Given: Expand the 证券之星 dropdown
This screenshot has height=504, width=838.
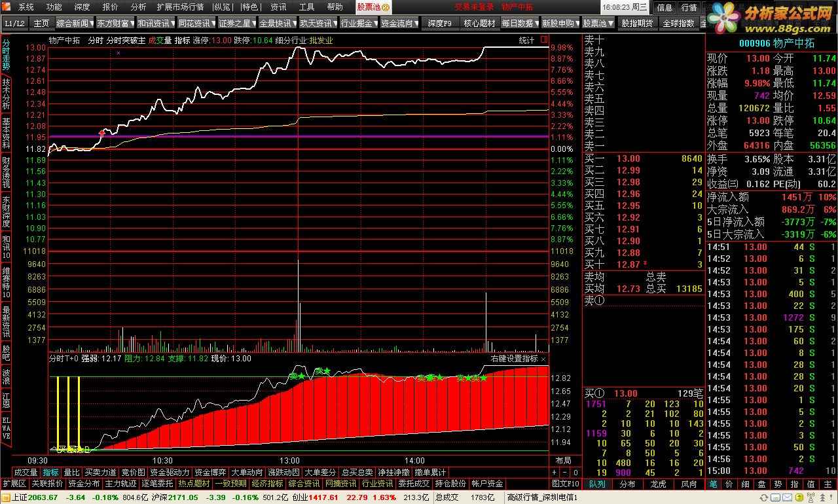Looking at the screenshot, I should [254, 24].
